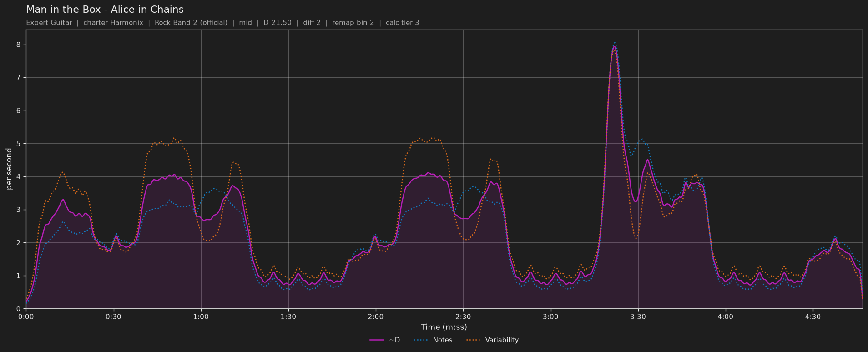Click the blue dotted Notes legend sample
The width and height of the screenshot is (868, 352).
(421, 340)
